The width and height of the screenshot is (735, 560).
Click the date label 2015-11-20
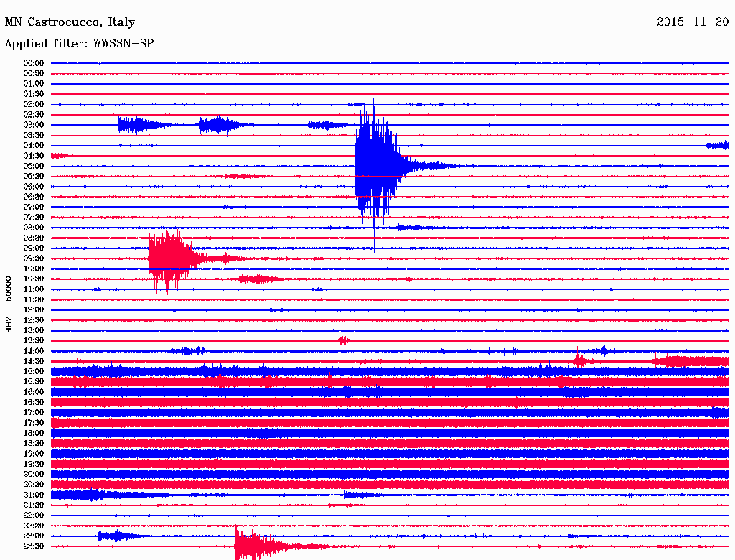693,22
